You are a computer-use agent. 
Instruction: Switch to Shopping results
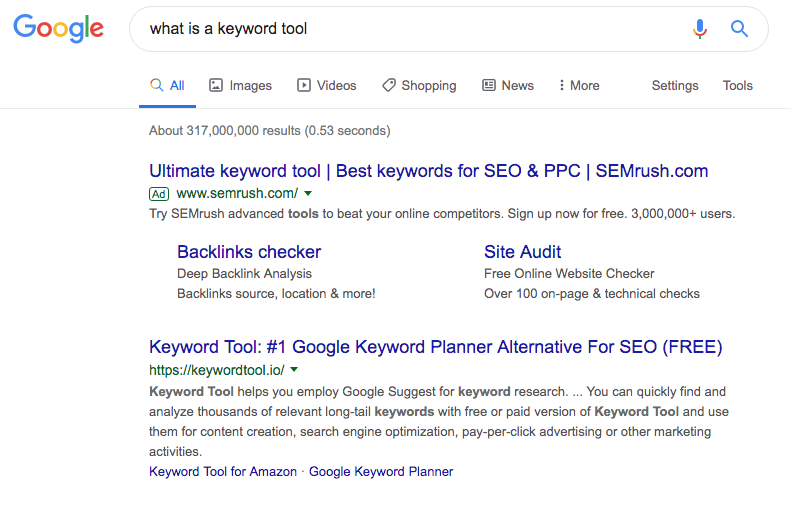click(419, 85)
